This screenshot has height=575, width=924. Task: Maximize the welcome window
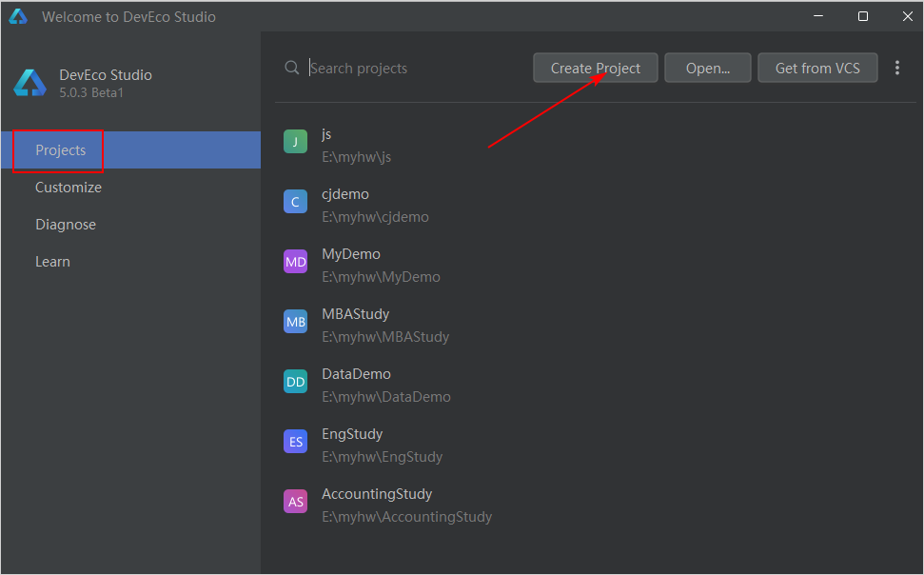(863, 16)
